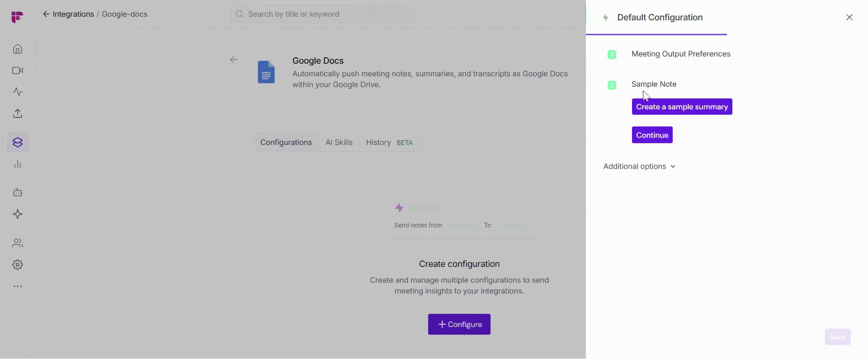Expand step 2 Sample Note
This screenshot has width=868, height=359.
click(x=654, y=84)
